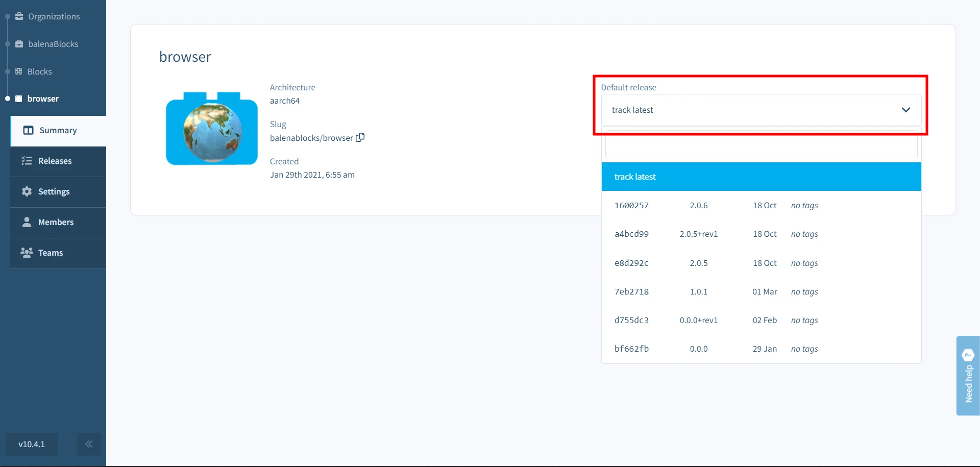
Task: Click the Settings gear icon
Action: tap(27, 191)
